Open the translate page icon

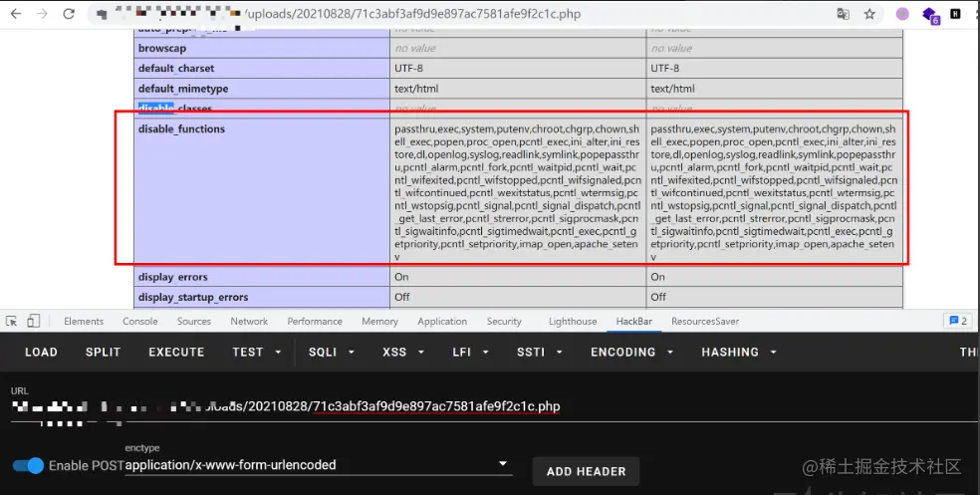844,14
